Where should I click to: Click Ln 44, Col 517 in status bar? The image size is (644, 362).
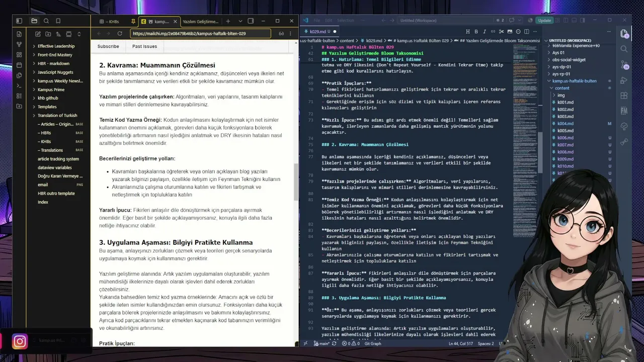(x=461, y=344)
